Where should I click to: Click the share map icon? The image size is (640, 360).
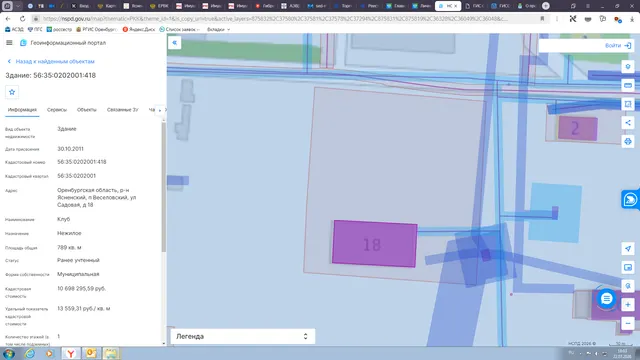(628, 122)
